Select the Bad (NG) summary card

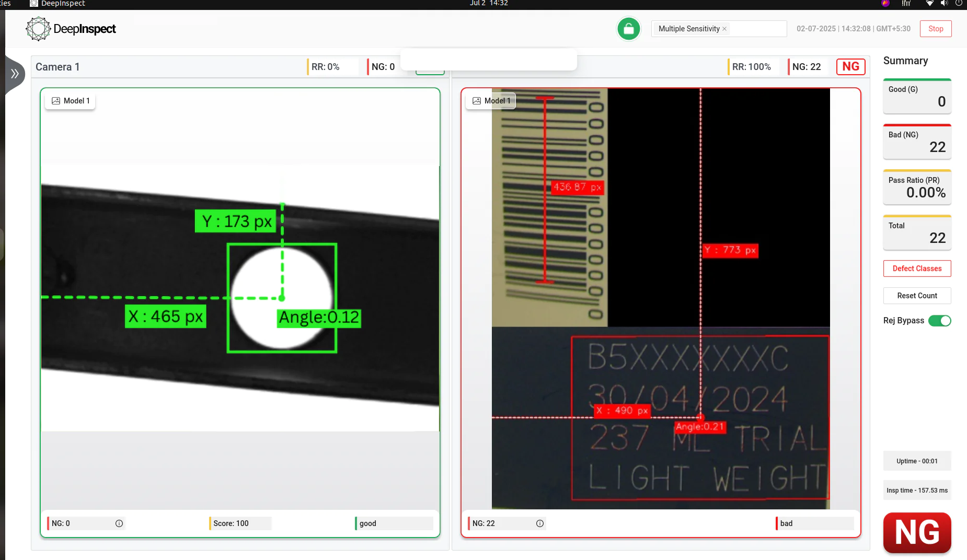(x=917, y=142)
